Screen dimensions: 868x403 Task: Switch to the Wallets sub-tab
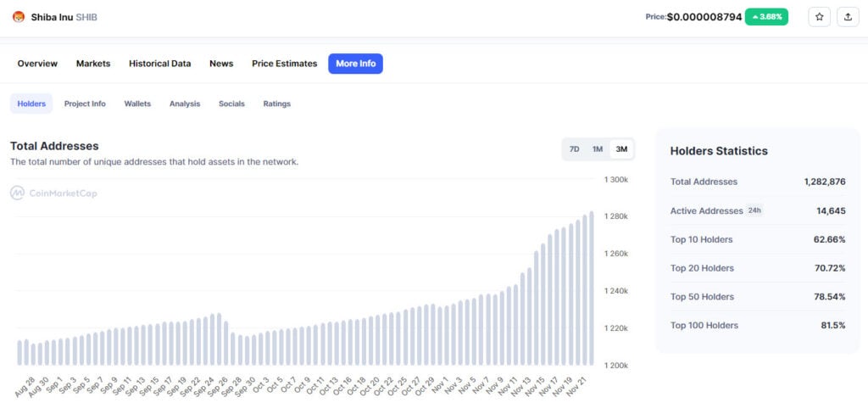(x=137, y=104)
